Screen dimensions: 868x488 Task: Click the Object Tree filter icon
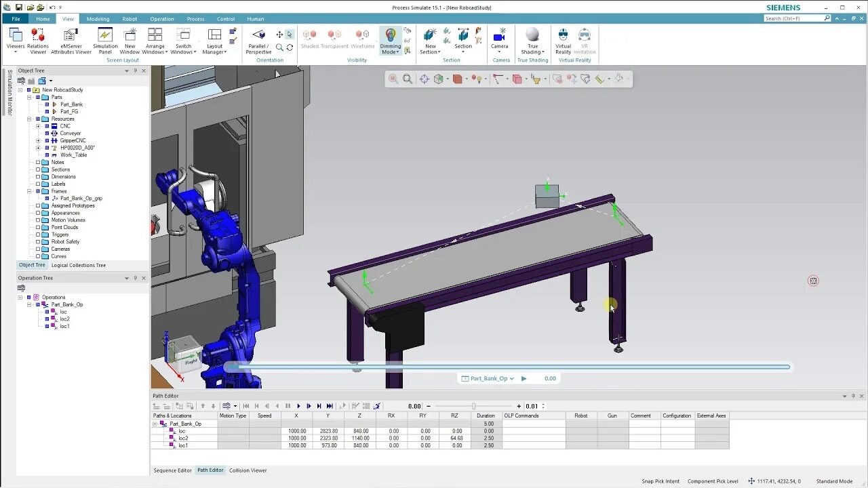click(22, 81)
